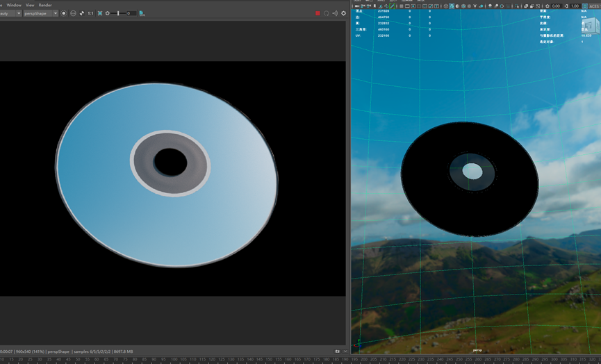Toggle X-ray icon in viewport toolbar

[x=526, y=6]
